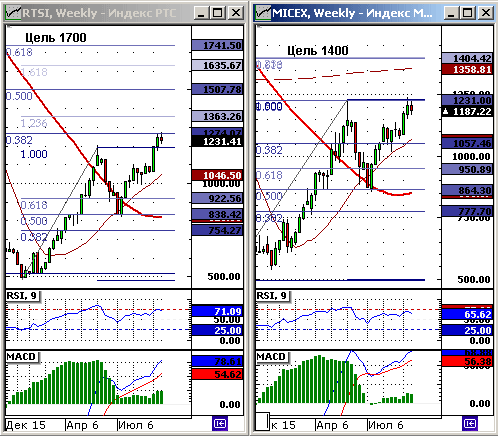
Task: Click 'Июл 6' date on MICEX time axis
Action: tap(386, 425)
